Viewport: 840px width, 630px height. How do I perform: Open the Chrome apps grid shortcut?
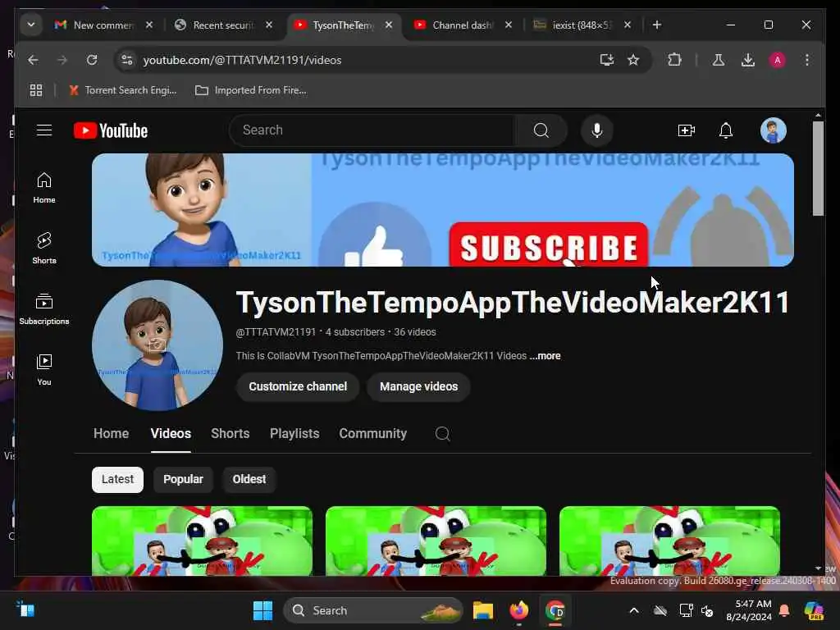click(x=36, y=90)
